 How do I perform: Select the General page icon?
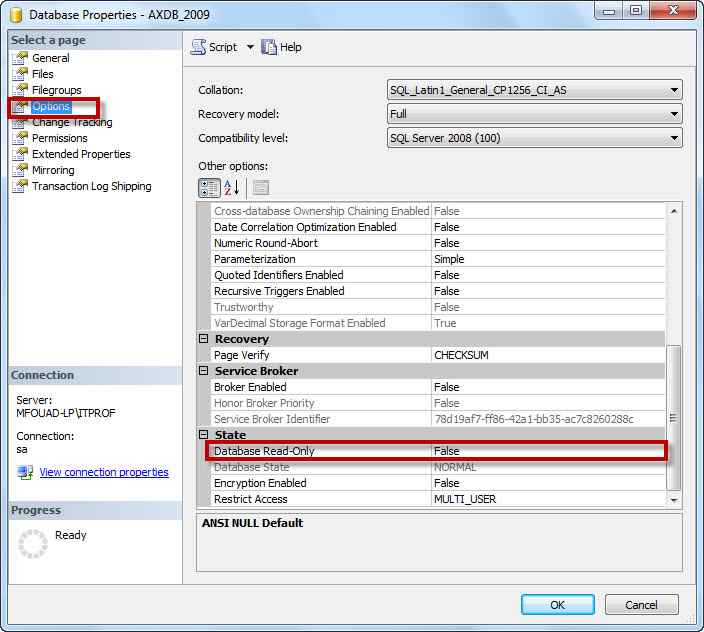[x=20, y=58]
